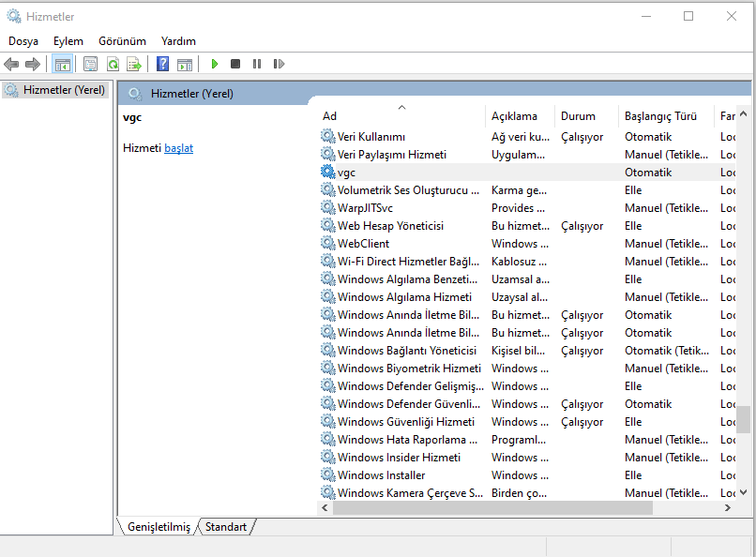Select Windows Hata Raporlama service
The width and height of the screenshot is (756, 557).
tap(527, 440)
